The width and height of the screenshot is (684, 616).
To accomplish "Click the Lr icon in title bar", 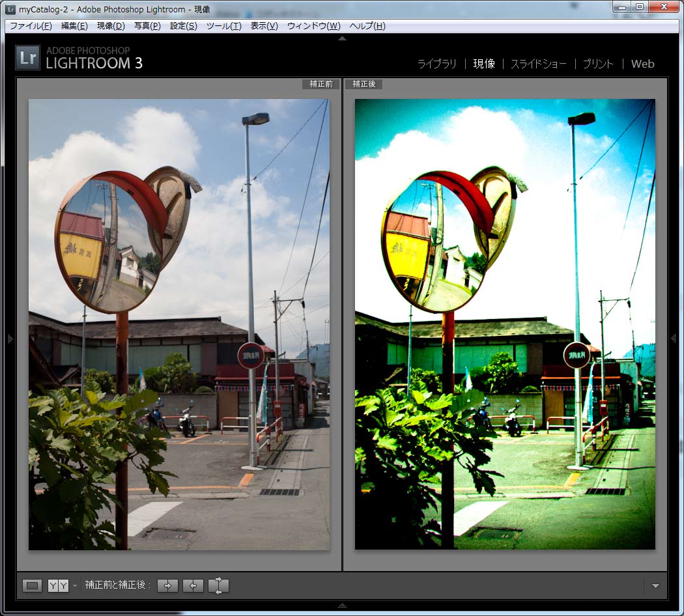I will [10, 9].
